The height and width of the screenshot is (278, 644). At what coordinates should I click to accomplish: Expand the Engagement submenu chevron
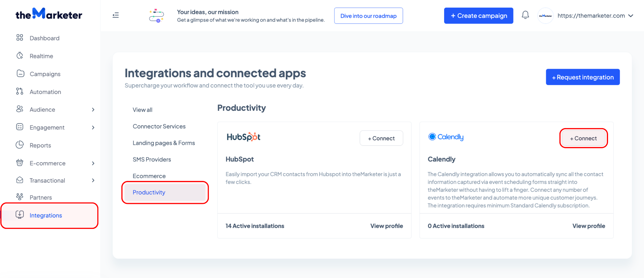[x=93, y=128]
